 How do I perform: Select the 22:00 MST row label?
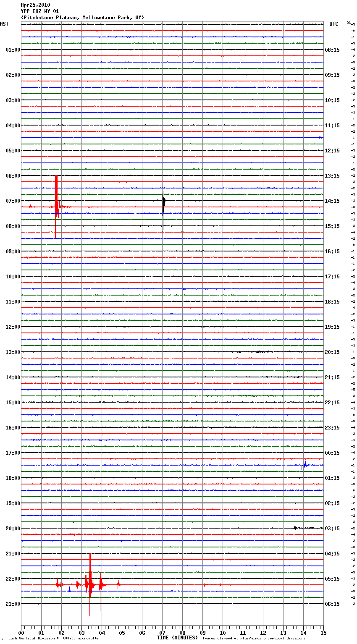(13, 579)
